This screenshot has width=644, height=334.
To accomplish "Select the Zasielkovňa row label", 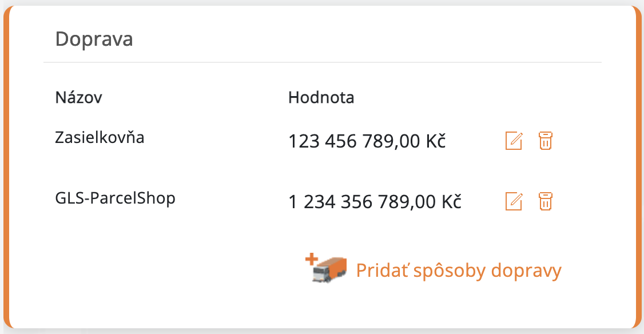I will pos(100,137).
